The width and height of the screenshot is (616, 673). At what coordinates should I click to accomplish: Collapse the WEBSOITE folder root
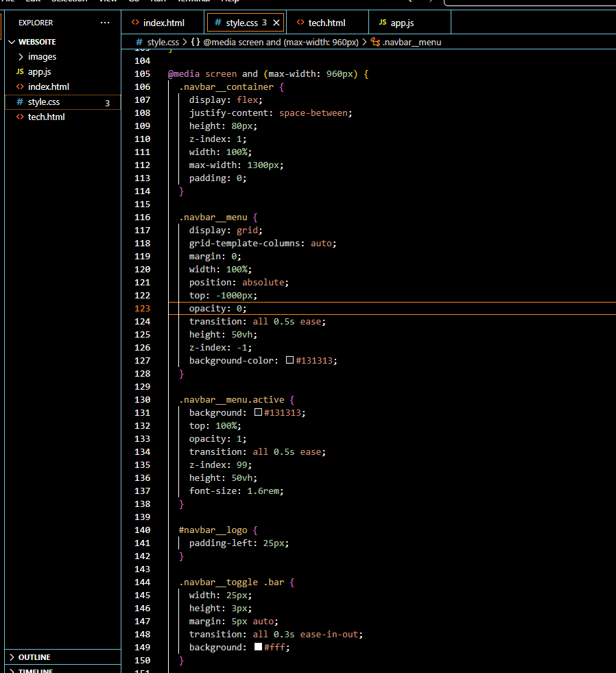point(37,42)
